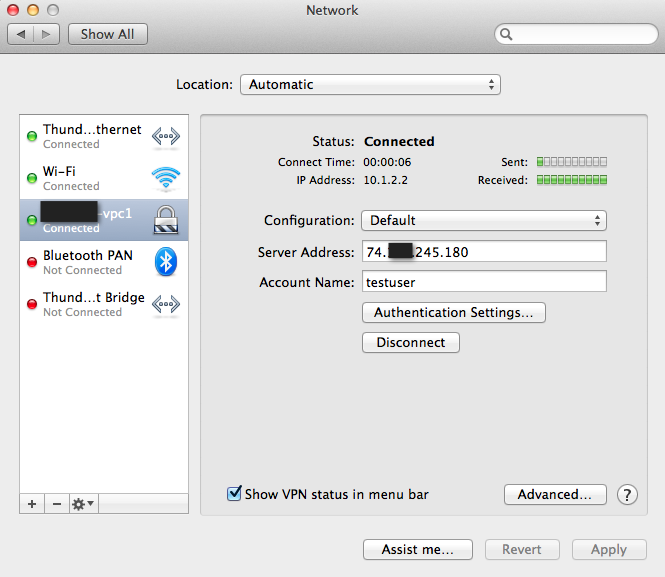The width and height of the screenshot is (665, 577).
Task: Click the Bluetooth icon in the services list
Action: [165, 262]
